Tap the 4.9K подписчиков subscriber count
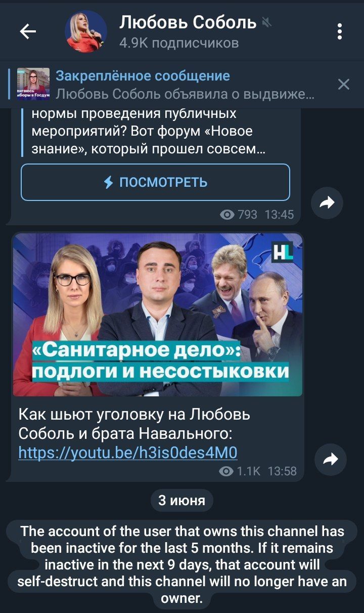Image resolution: width=364 pixels, height=613 pixels. tap(179, 44)
